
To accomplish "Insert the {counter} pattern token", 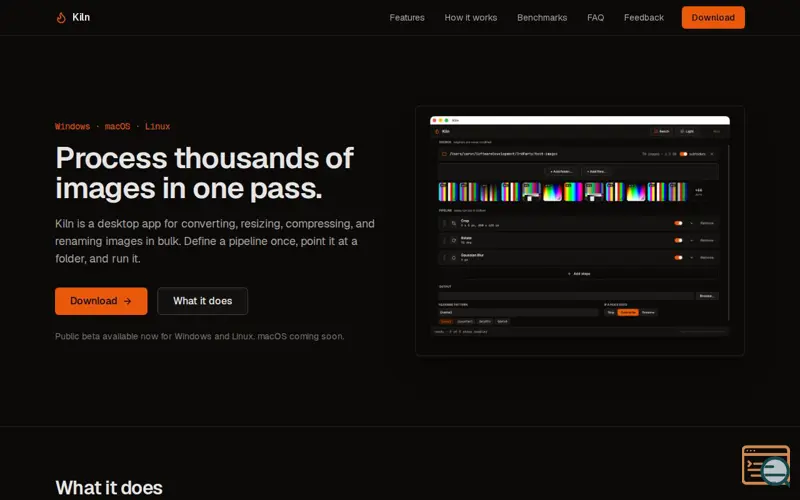I will [465, 321].
